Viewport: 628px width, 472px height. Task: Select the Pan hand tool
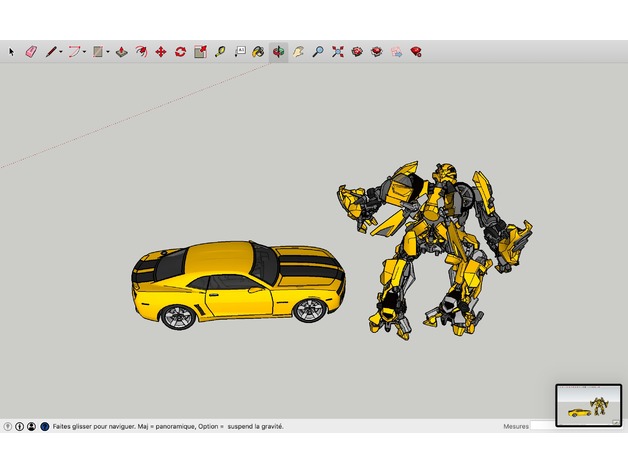tap(298, 52)
